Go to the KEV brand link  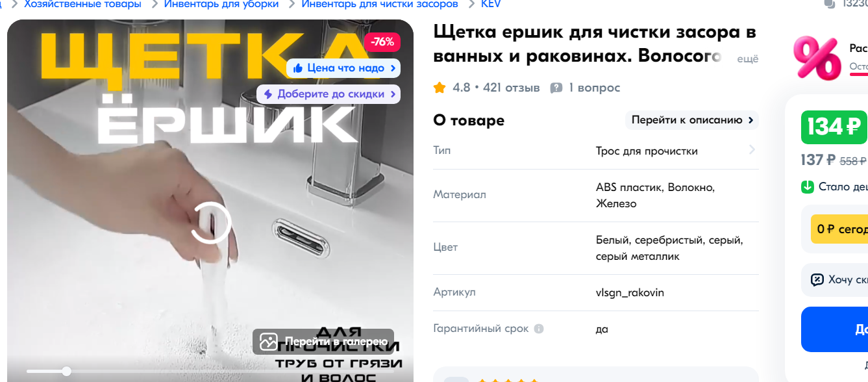[x=491, y=5]
